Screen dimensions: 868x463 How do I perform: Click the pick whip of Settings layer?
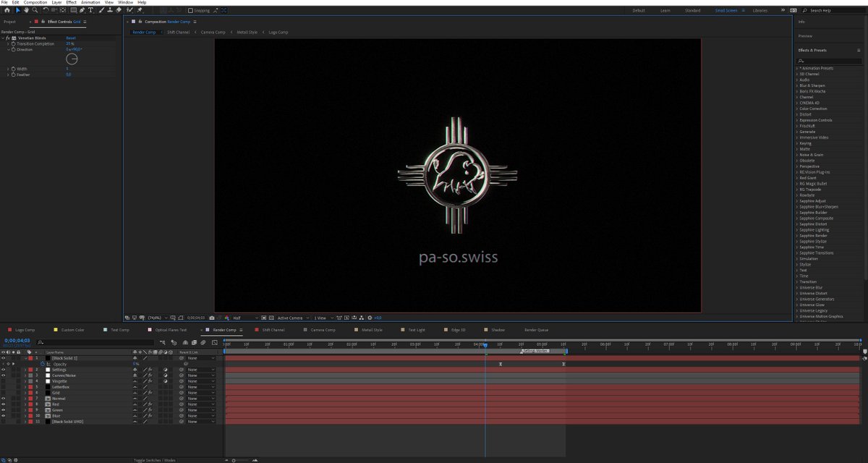(x=182, y=370)
